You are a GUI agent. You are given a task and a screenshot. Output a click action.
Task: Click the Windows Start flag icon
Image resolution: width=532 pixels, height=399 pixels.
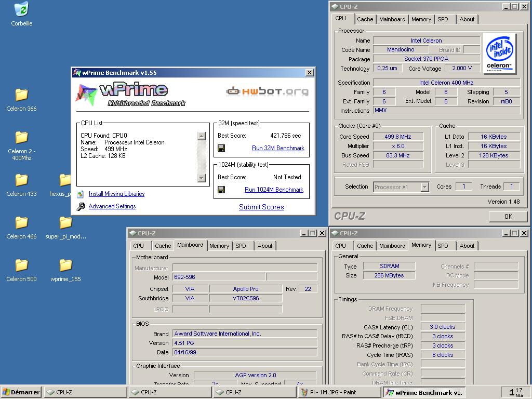(x=6, y=392)
